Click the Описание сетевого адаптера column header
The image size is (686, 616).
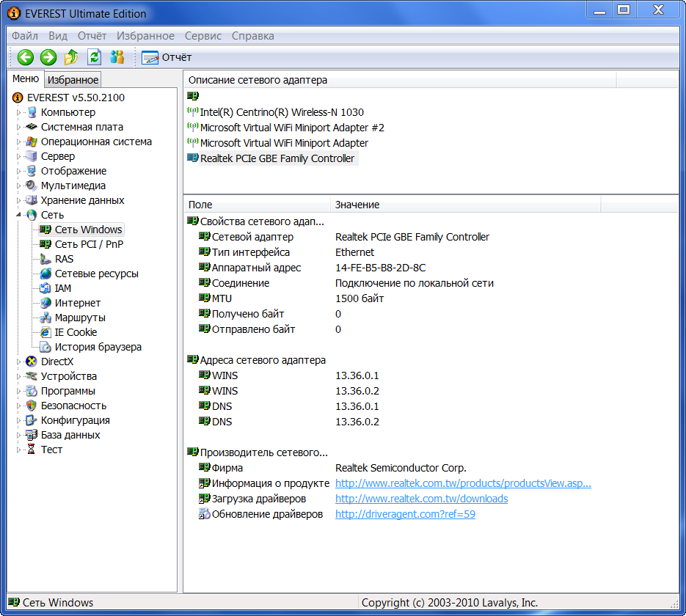tap(400, 80)
